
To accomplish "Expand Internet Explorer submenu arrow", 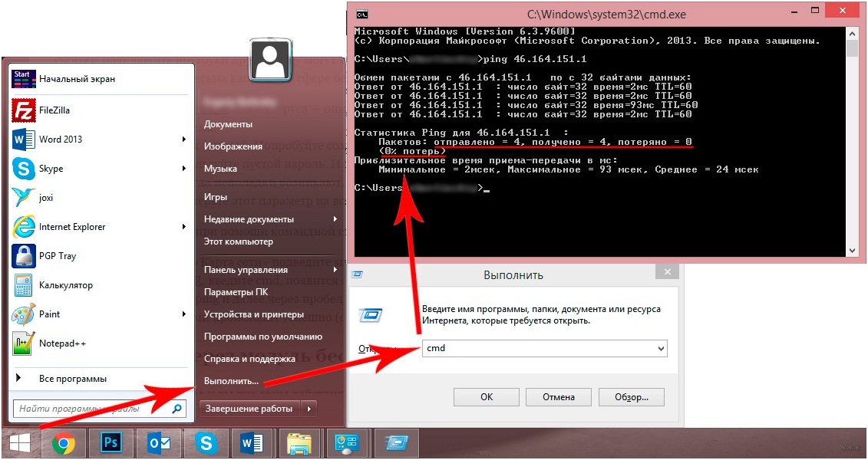I will (x=184, y=227).
